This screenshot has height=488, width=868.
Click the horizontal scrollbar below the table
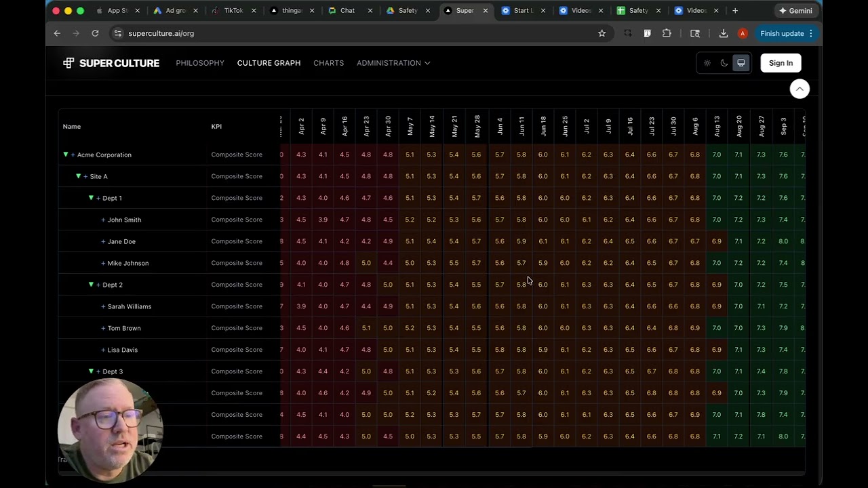click(x=431, y=472)
